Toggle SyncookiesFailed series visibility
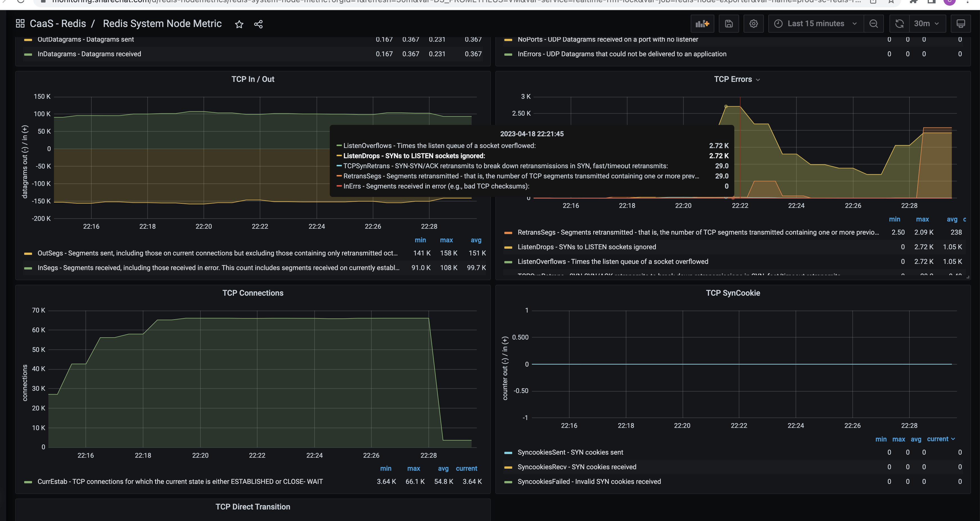The image size is (980, 521). tap(589, 481)
